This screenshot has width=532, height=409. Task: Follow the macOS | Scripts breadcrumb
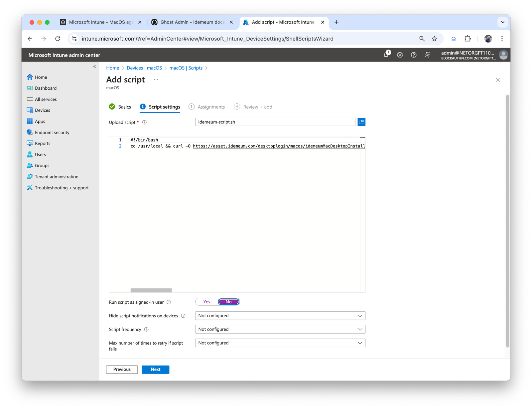(186, 68)
